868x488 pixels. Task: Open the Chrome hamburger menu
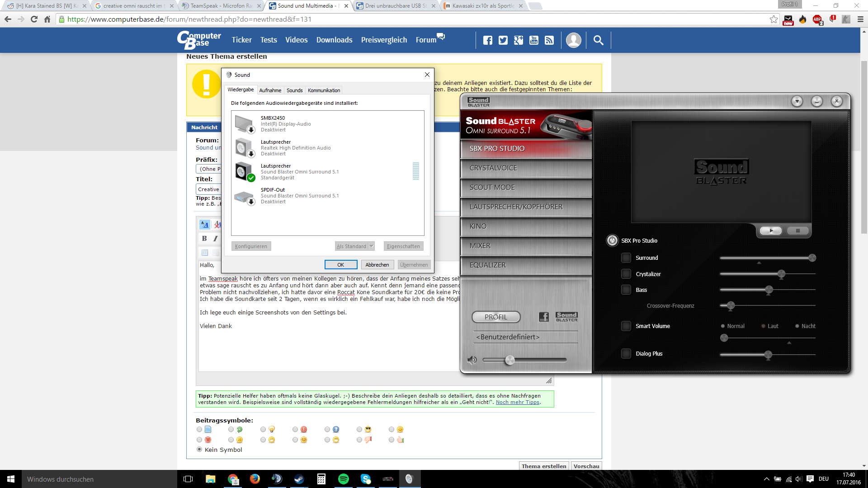(x=860, y=19)
